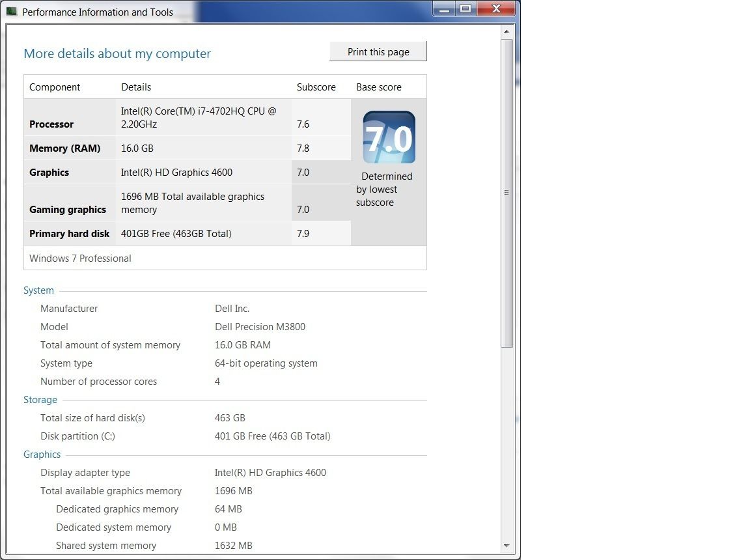Click the Storage section heading
Viewport: 750px width, 560px height.
point(40,400)
